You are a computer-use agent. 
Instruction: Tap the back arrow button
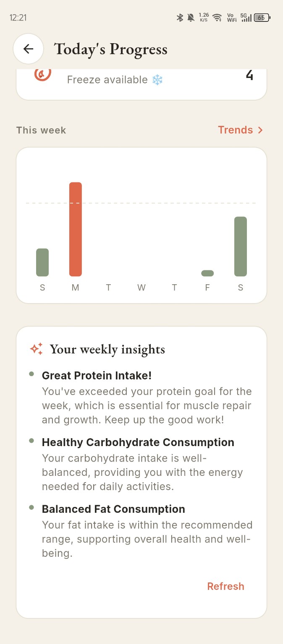(28, 49)
